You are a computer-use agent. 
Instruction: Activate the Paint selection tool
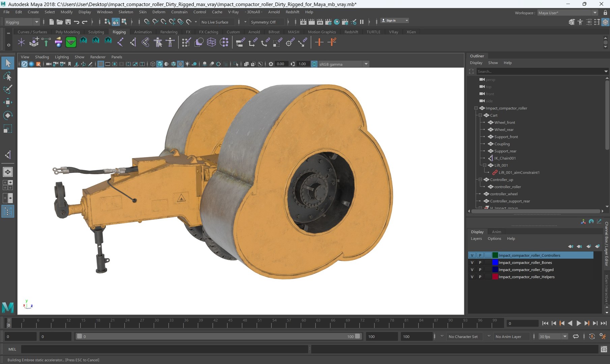8,89
